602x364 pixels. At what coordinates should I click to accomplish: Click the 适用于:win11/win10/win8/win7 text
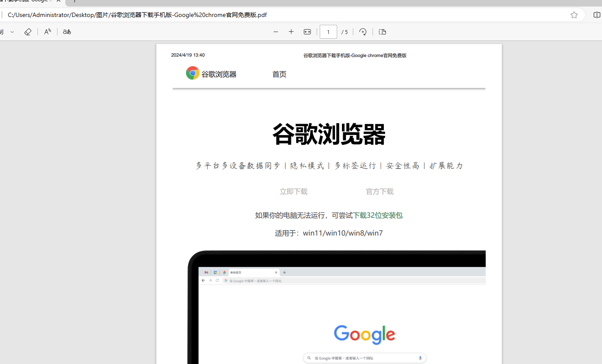pyautogui.click(x=329, y=233)
